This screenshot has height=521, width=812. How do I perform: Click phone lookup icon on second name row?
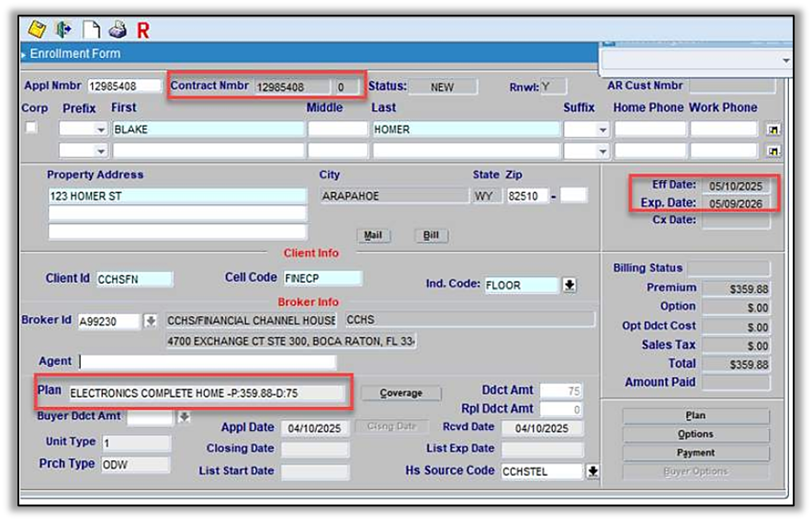(773, 151)
